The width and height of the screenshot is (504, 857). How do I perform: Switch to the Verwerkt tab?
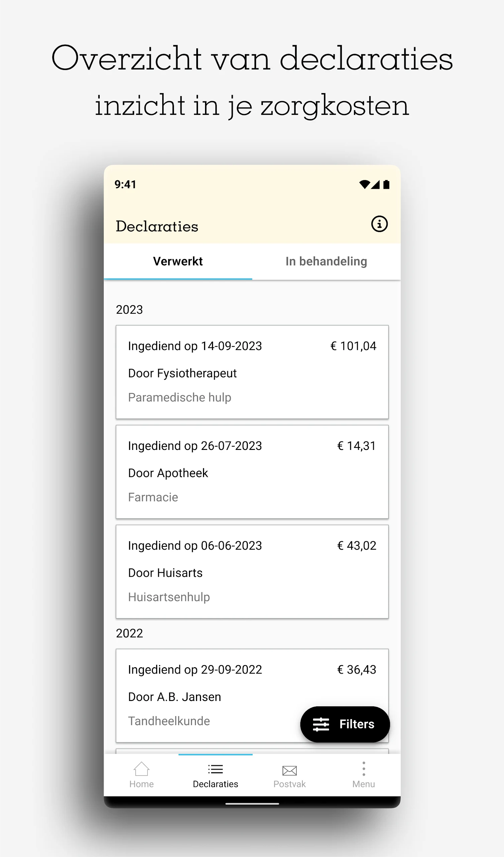178,261
